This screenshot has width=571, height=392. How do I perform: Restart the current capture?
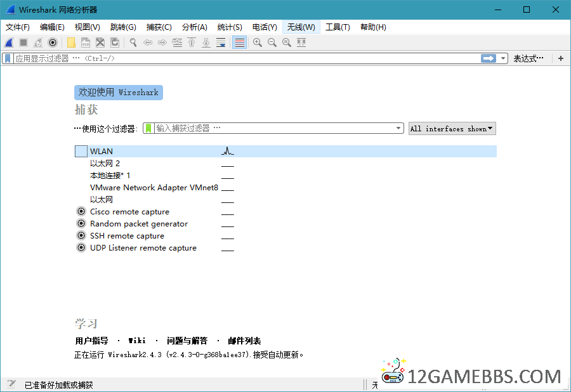[x=38, y=42]
